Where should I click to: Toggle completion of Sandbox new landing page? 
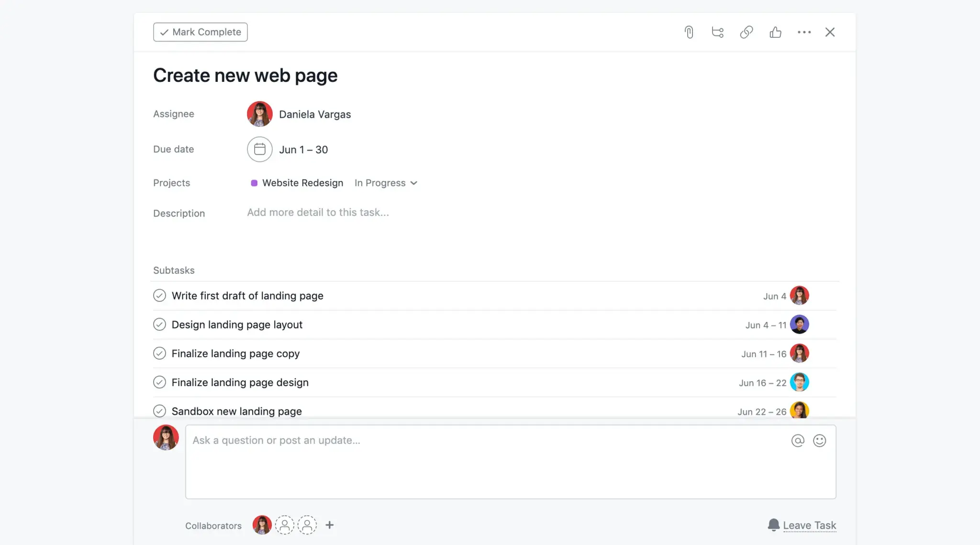pyautogui.click(x=159, y=411)
